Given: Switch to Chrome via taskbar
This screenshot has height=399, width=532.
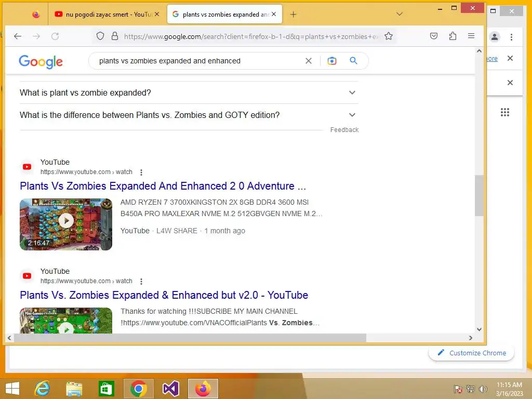Looking at the screenshot, I should coord(138,389).
